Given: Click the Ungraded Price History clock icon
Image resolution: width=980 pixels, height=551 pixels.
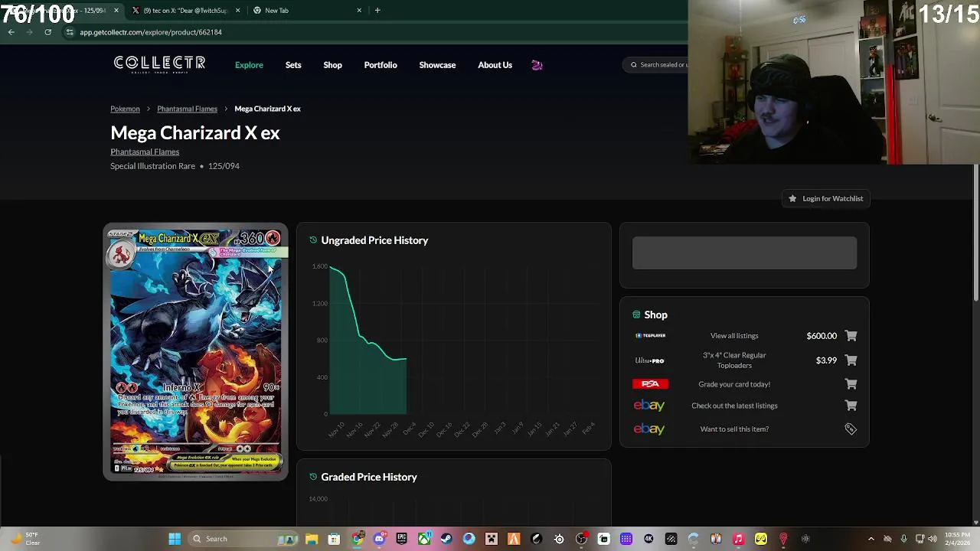Looking at the screenshot, I should pyautogui.click(x=313, y=240).
